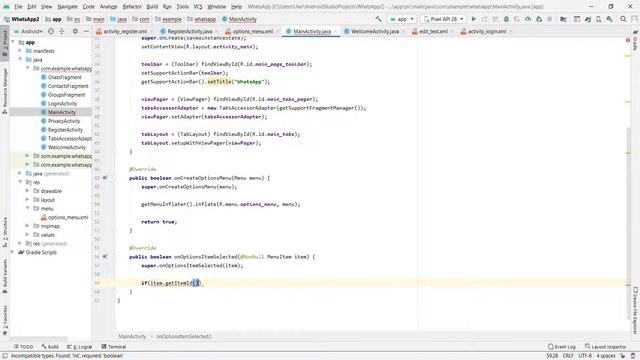Open Build Variants side panel
Screen dimensions: 640x360
point(5,276)
